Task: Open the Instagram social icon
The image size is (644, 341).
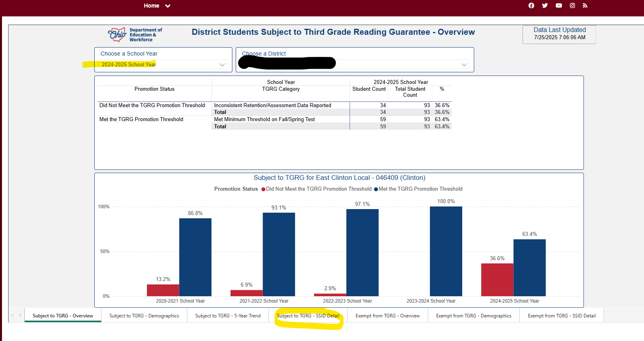Action: (x=572, y=6)
